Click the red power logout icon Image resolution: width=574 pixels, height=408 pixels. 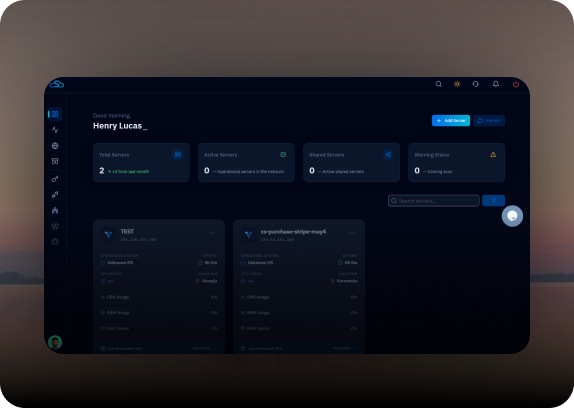point(516,84)
